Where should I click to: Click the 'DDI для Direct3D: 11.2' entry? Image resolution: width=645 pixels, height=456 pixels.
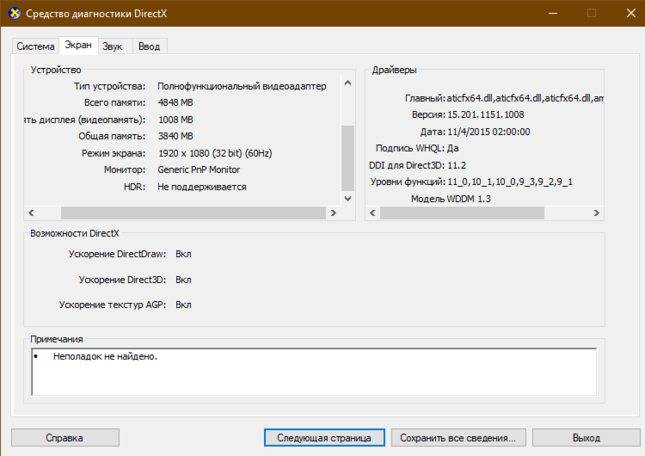pos(418,165)
